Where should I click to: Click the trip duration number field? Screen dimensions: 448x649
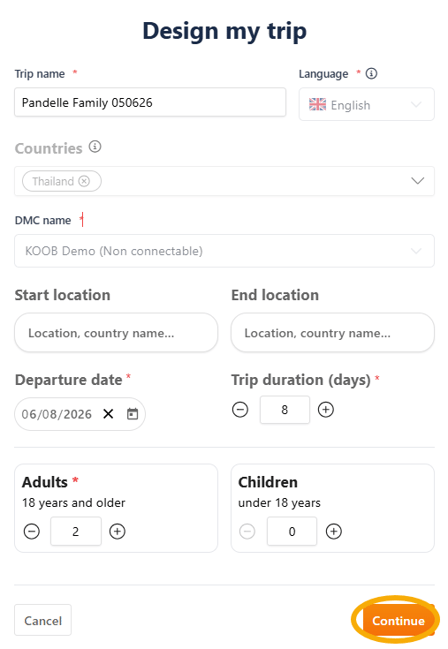coord(285,410)
